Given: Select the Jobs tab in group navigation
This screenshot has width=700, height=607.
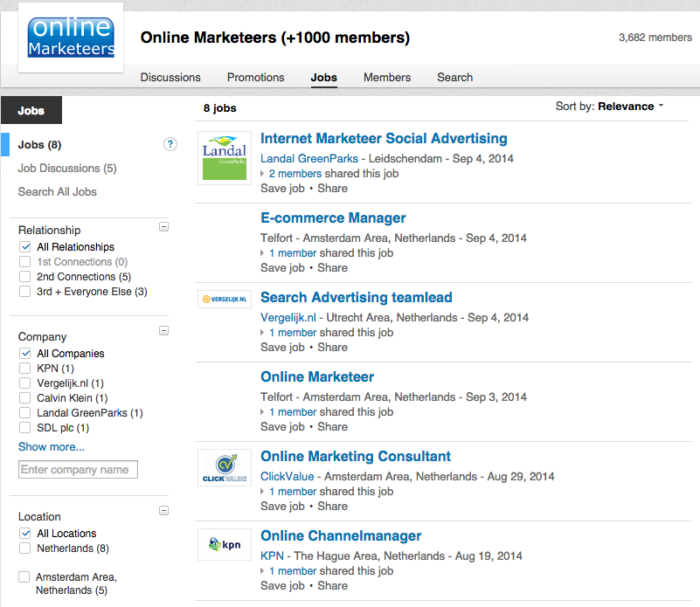Looking at the screenshot, I should [x=323, y=77].
